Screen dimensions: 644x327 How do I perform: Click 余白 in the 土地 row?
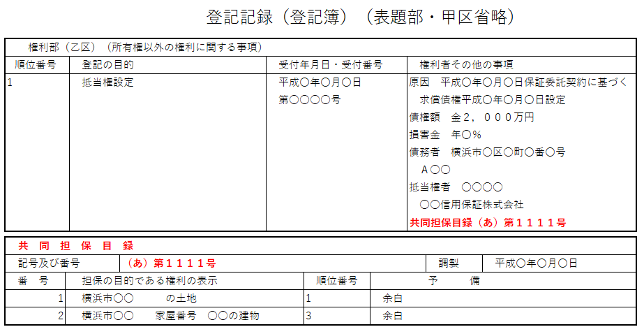(393, 298)
